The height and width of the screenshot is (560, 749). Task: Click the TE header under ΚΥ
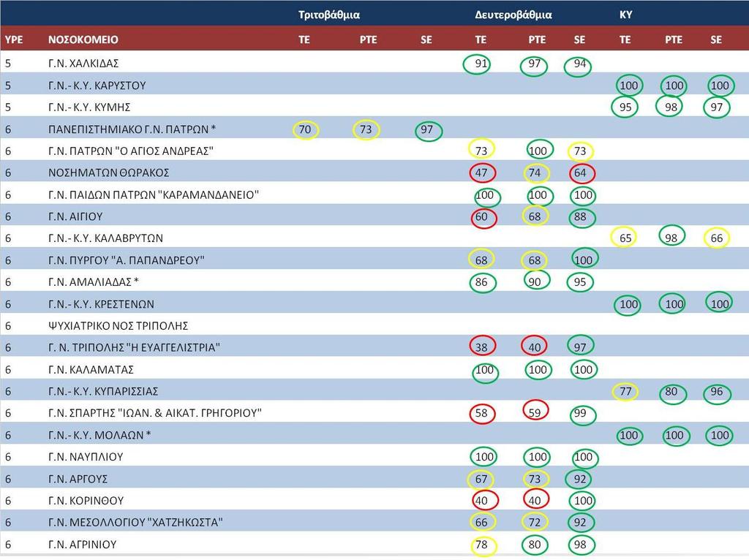tap(625, 39)
